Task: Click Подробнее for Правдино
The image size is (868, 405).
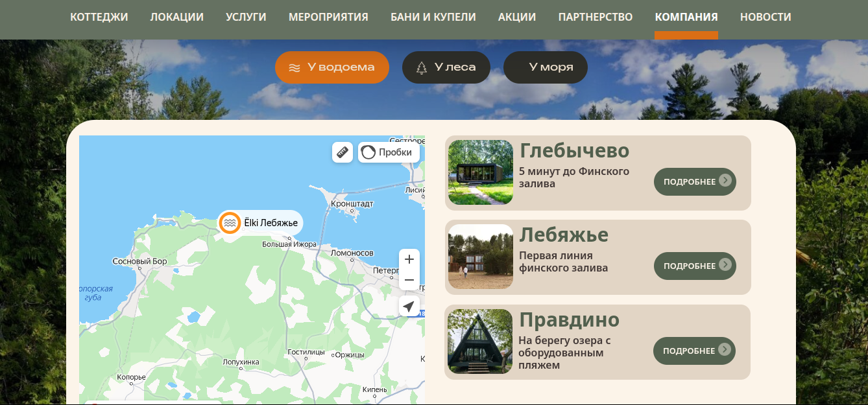Action: (x=694, y=351)
